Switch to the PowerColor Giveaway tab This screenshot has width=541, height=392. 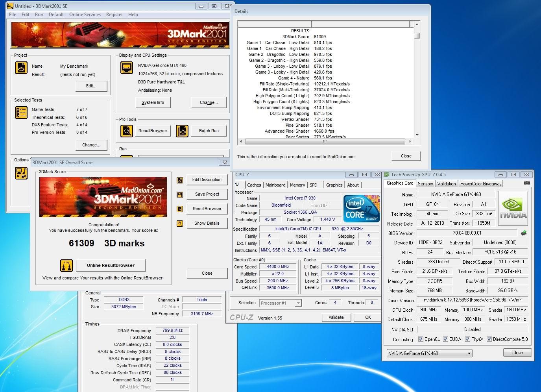[481, 184]
